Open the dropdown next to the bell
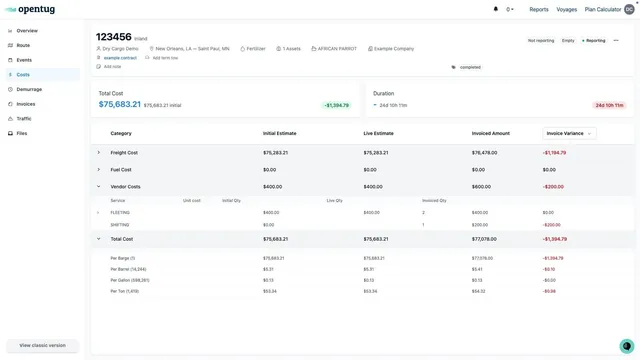Image resolution: width=640 pixels, height=360 pixels. click(x=510, y=9)
